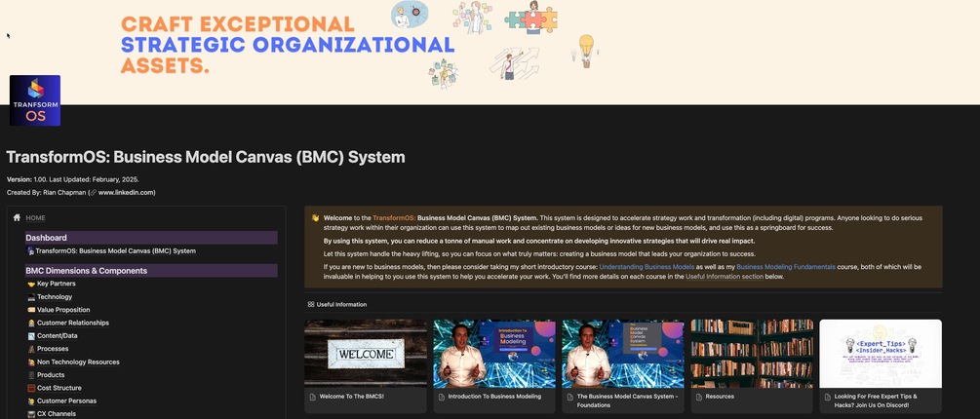The height and width of the screenshot is (419, 980).
Task: Click the Customer Relationships row icon
Action: click(x=31, y=323)
